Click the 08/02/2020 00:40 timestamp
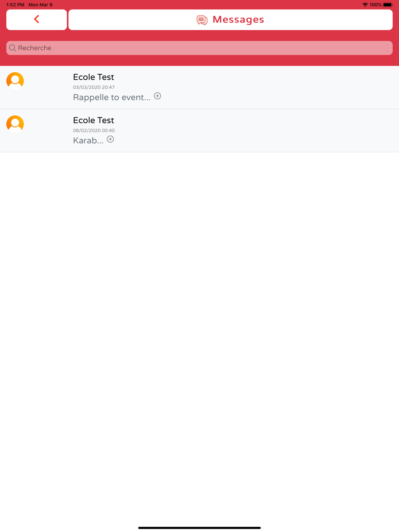Viewport: 399px width, 532px height. pyautogui.click(x=94, y=130)
